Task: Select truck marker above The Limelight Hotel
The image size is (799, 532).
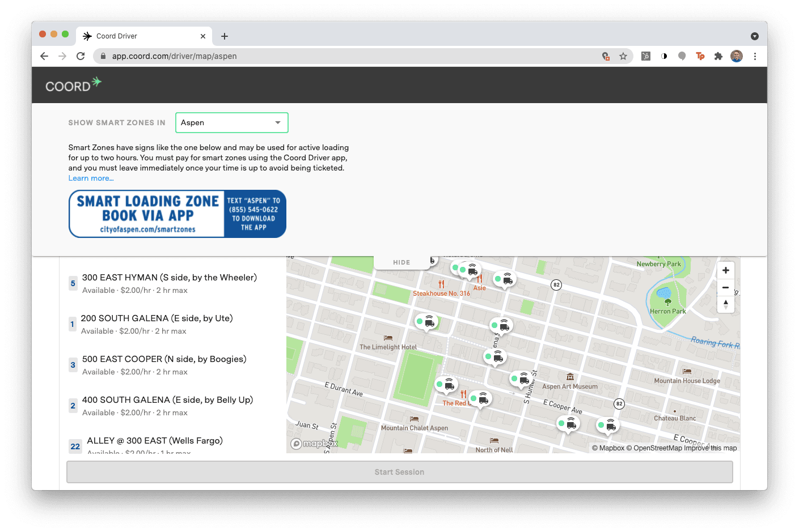Action: 426,322
